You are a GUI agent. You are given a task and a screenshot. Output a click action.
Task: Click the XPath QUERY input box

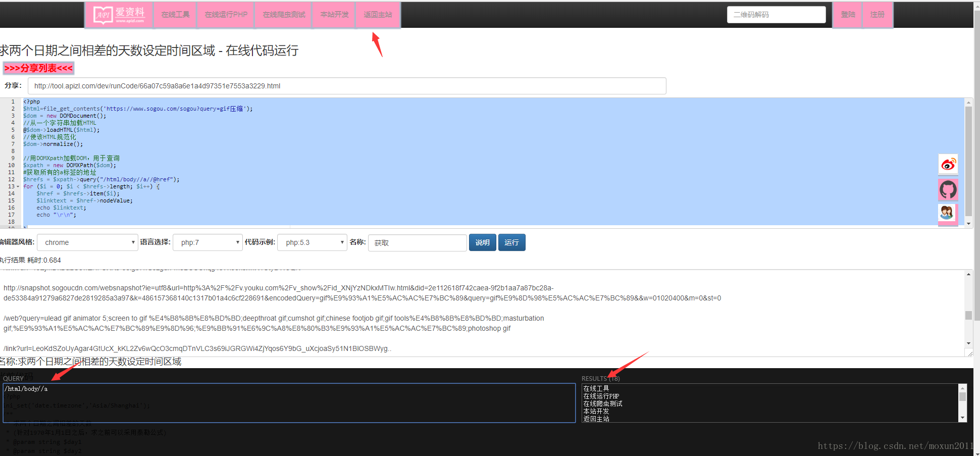tap(289, 403)
